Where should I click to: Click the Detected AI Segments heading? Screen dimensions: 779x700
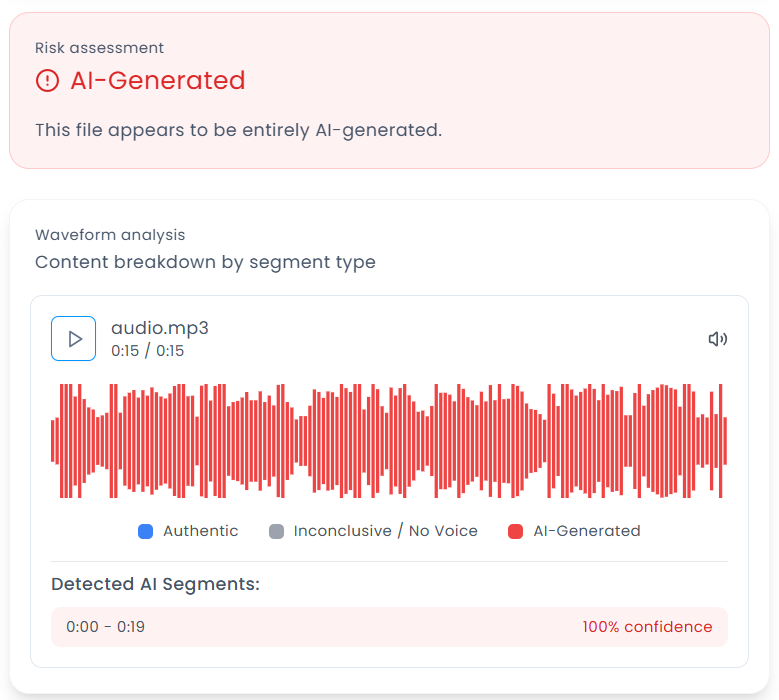click(x=155, y=584)
